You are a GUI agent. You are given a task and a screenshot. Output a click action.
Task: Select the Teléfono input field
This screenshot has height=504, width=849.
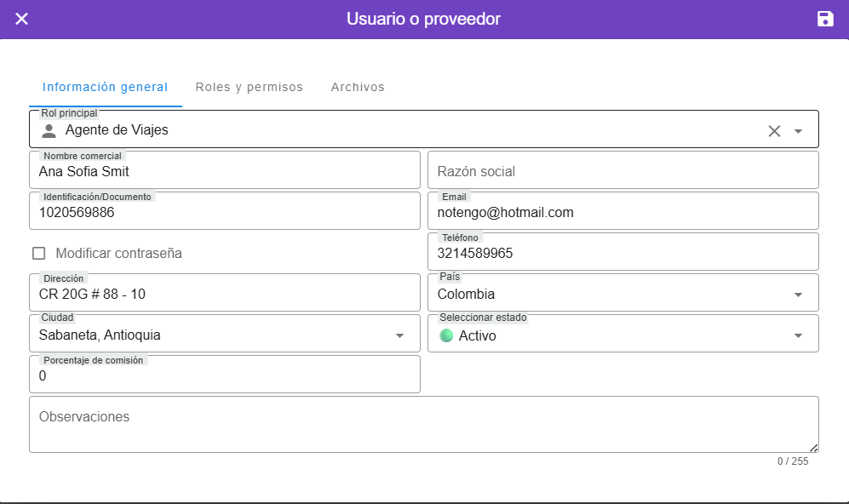pos(622,253)
